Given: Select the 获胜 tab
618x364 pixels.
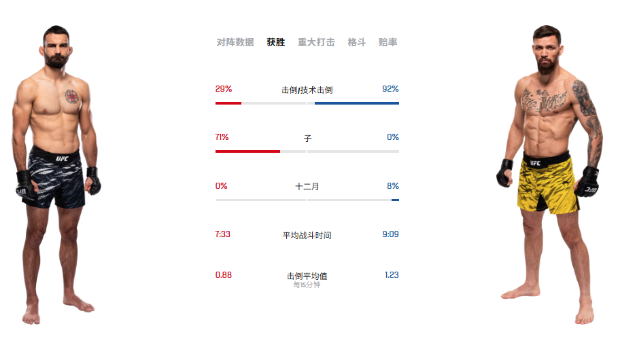Looking at the screenshot, I should point(275,42).
